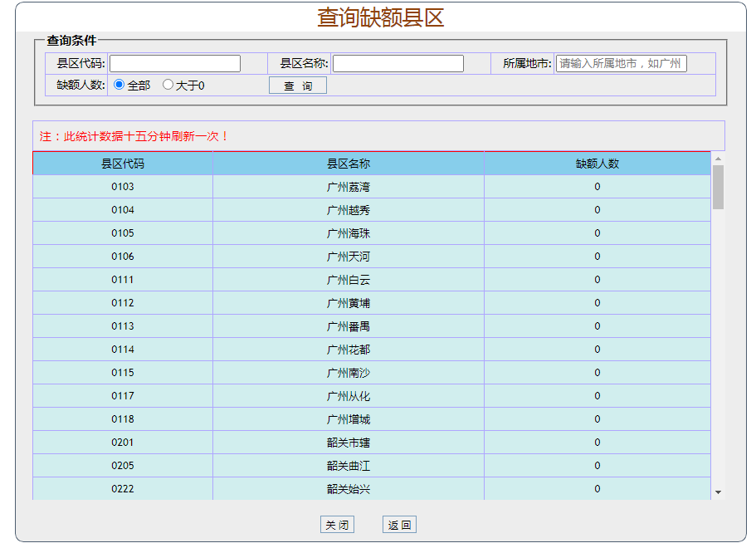The height and width of the screenshot is (548, 756).
Task: Select the 广州黄埔 name cell
Action: click(348, 303)
